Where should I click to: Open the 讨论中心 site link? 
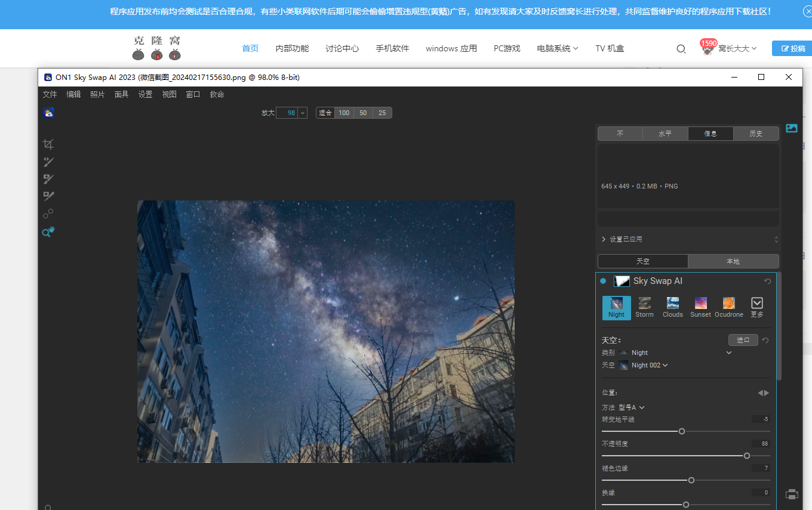pos(343,48)
